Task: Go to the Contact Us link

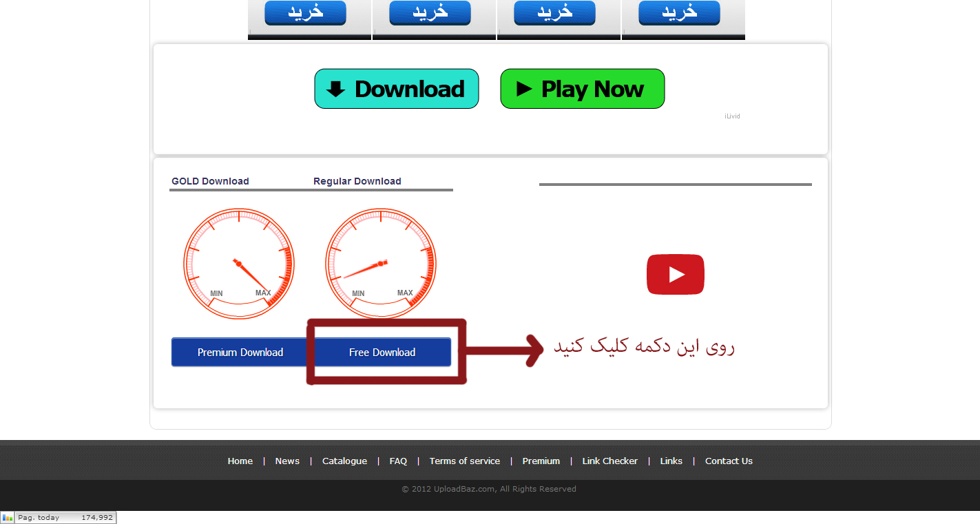Action: (x=729, y=461)
